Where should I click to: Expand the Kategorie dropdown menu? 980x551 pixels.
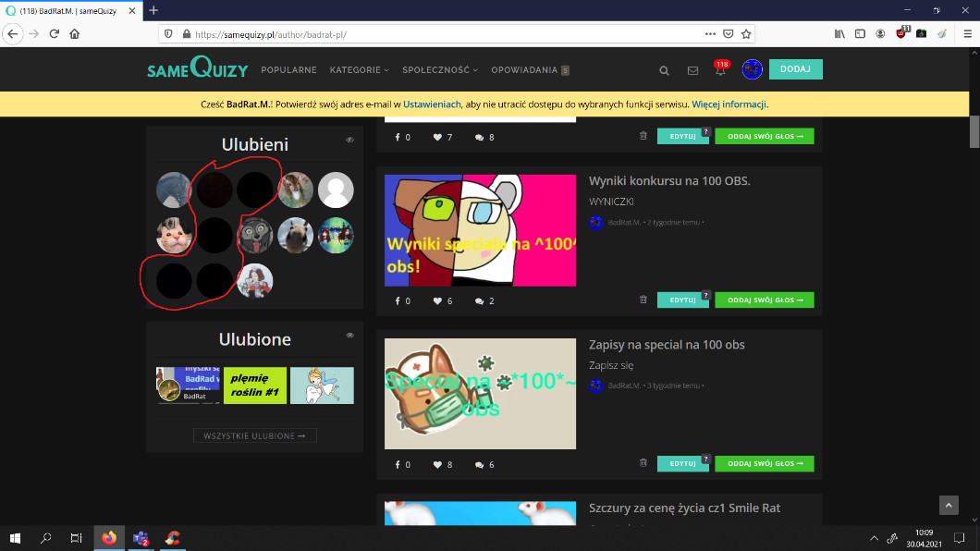pyautogui.click(x=359, y=70)
